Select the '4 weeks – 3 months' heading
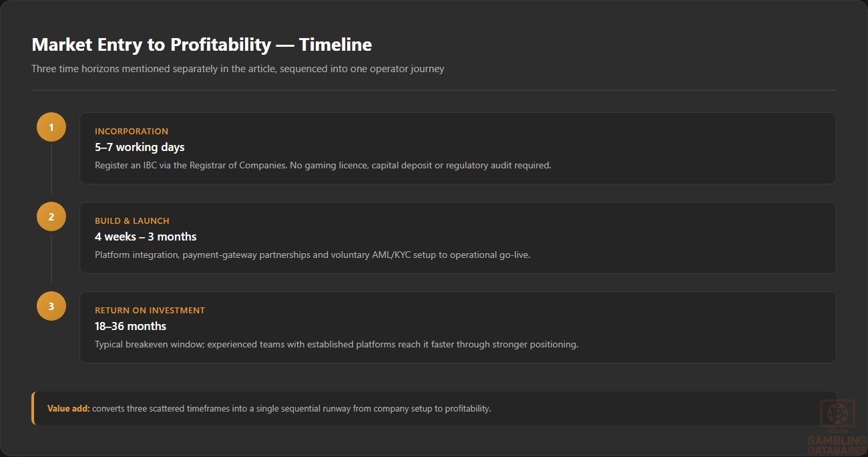The height and width of the screenshot is (457, 868). [146, 237]
